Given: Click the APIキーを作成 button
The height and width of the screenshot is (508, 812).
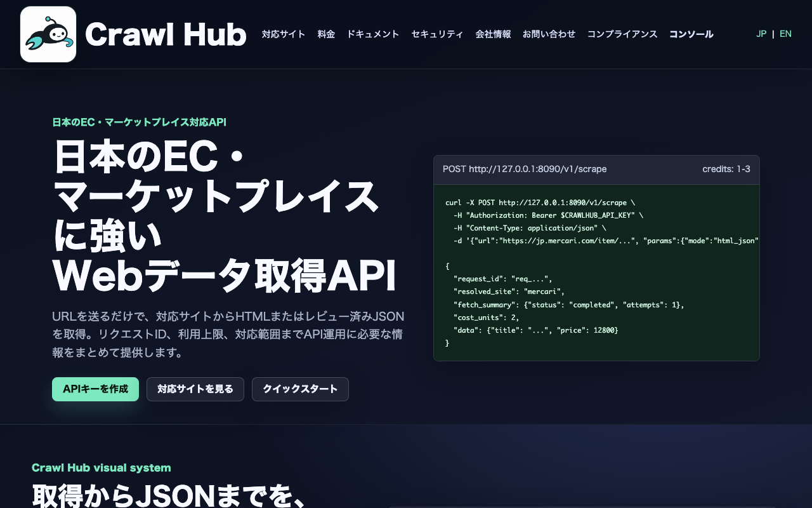Looking at the screenshot, I should click(95, 389).
